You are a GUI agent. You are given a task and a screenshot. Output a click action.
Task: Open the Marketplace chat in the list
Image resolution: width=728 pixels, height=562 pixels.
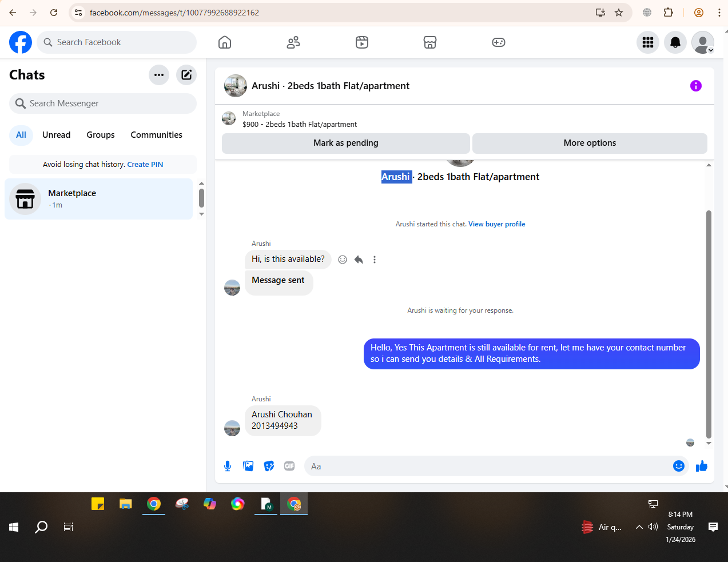98,199
